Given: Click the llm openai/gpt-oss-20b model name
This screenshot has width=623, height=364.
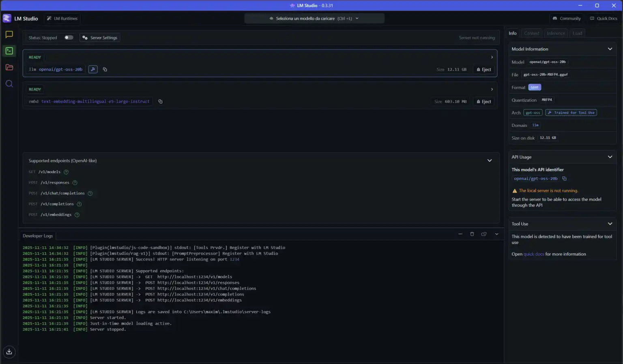Looking at the screenshot, I should pos(56,69).
